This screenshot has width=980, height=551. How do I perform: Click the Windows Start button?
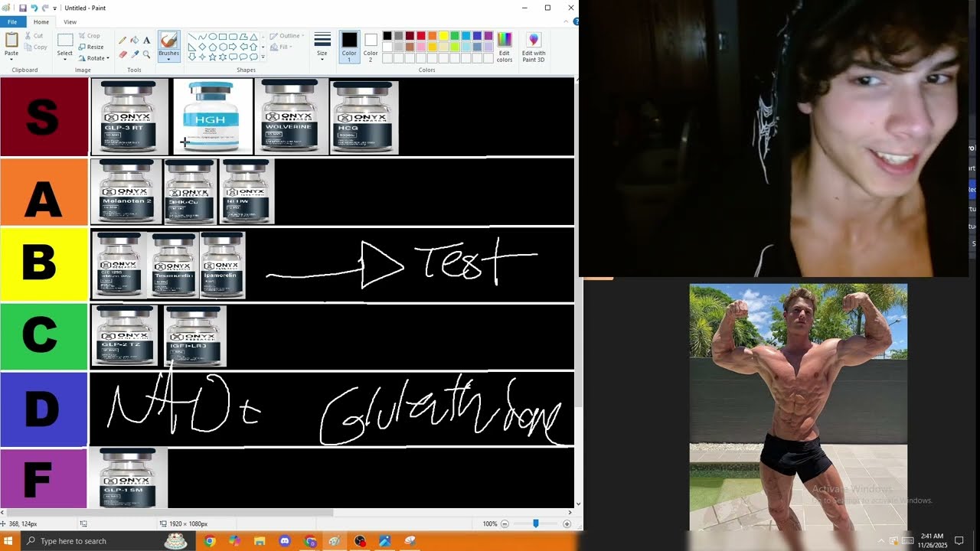point(8,541)
